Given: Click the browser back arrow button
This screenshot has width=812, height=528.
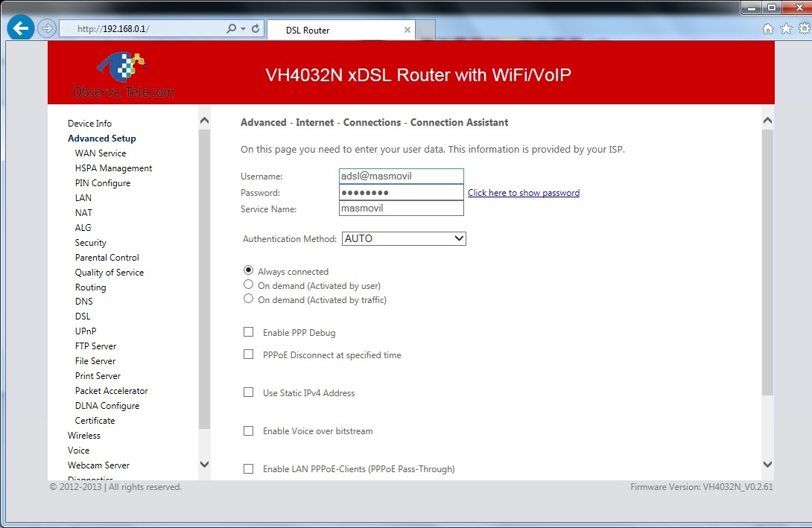Looking at the screenshot, I should pyautogui.click(x=20, y=29).
